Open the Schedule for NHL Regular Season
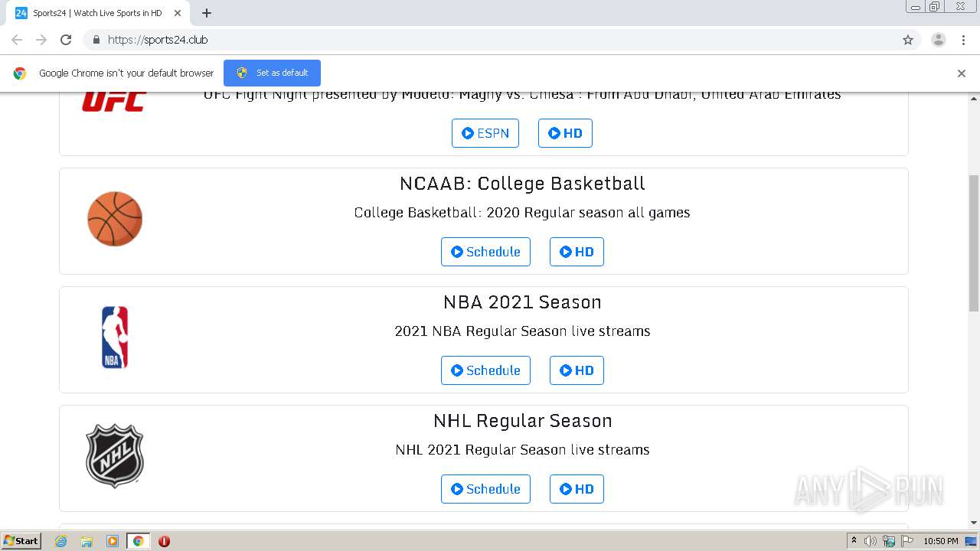980x551 pixels. point(485,489)
